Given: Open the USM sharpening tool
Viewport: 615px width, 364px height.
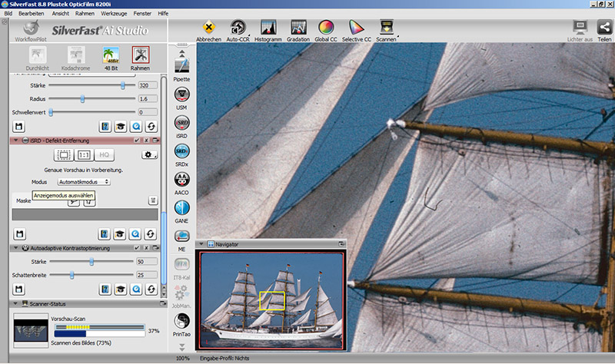Looking at the screenshot, I should point(181,95).
